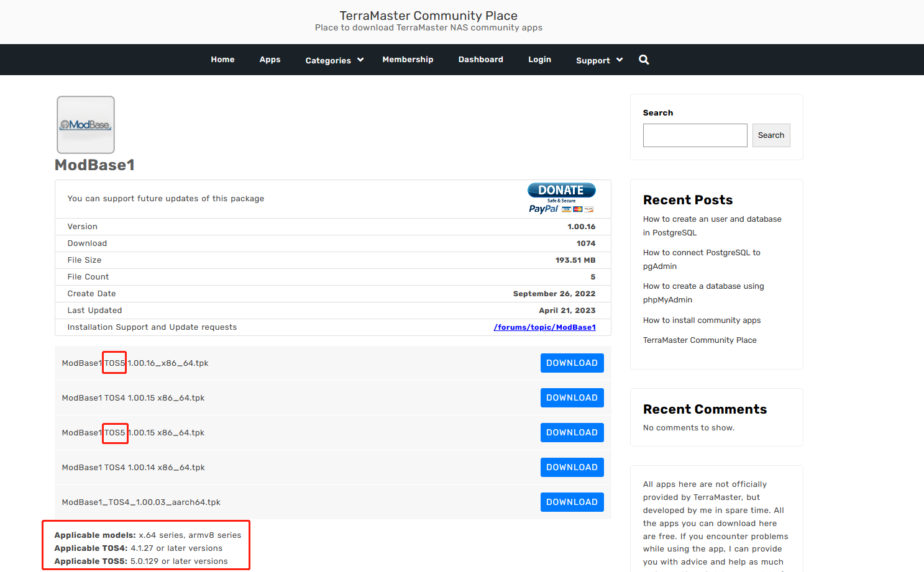Download ModBase1_TOS4_1.00.03_aarch64.tpk
Image resolution: width=924 pixels, height=572 pixels.
(x=572, y=502)
